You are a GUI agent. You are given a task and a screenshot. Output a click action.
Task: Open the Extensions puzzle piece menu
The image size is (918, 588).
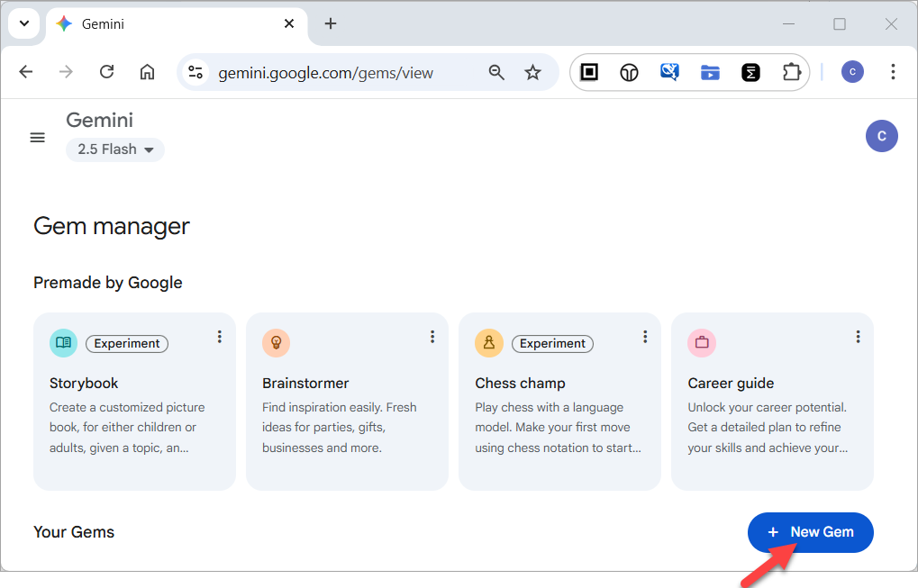point(792,72)
